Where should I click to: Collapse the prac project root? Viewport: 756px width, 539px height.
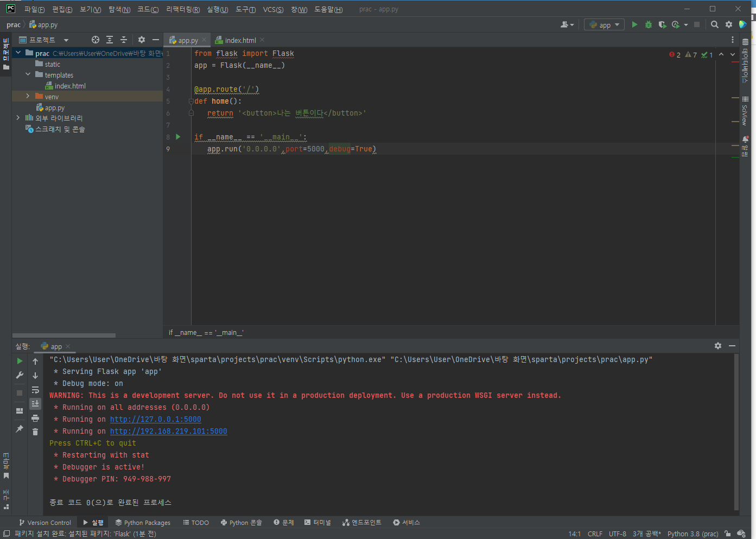tap(18, 53)
